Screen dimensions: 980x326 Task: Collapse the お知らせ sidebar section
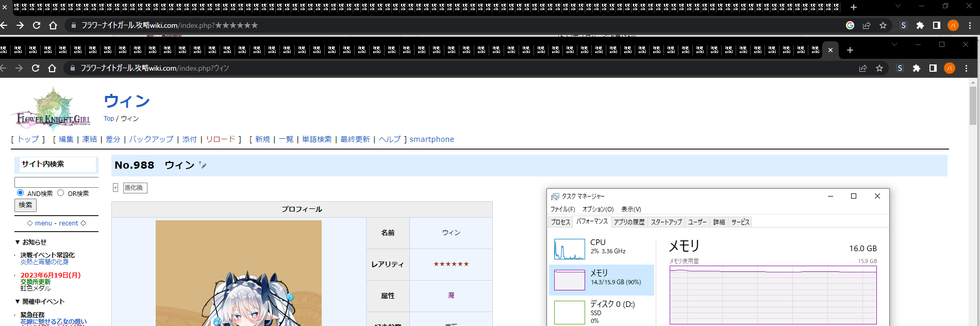[x=18, y=242]
